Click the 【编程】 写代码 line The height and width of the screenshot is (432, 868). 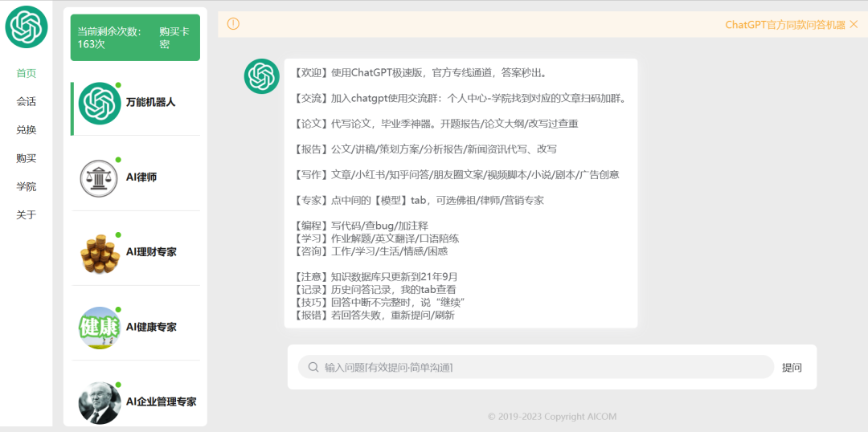[x=360, y=226]
